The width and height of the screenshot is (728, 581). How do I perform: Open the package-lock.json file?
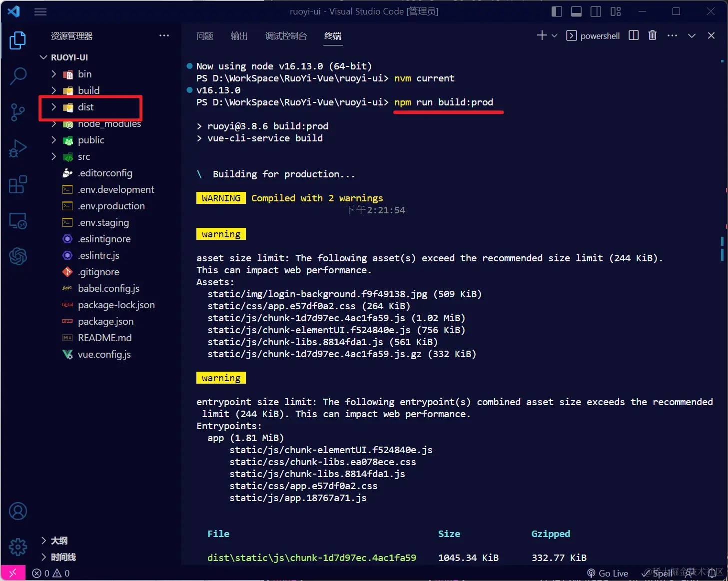tap(116, 305)
